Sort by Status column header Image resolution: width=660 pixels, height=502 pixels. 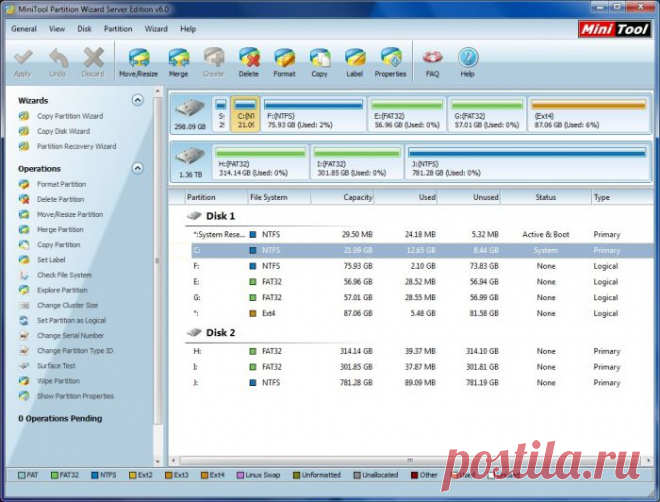(546, 197)
